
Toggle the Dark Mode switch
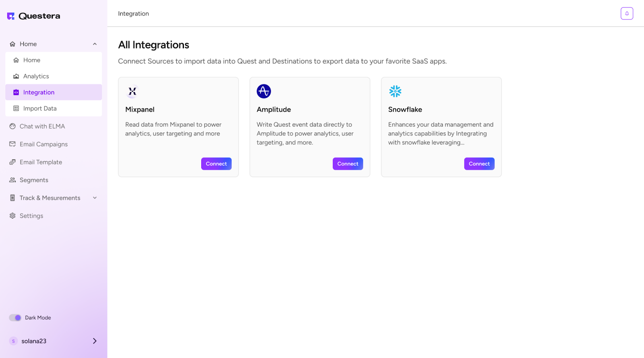pyautogui.click(x=15, y=318)
